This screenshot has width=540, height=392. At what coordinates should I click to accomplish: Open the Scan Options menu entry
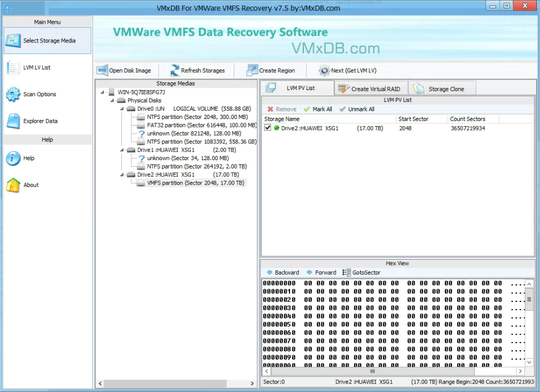coord(47,94)
